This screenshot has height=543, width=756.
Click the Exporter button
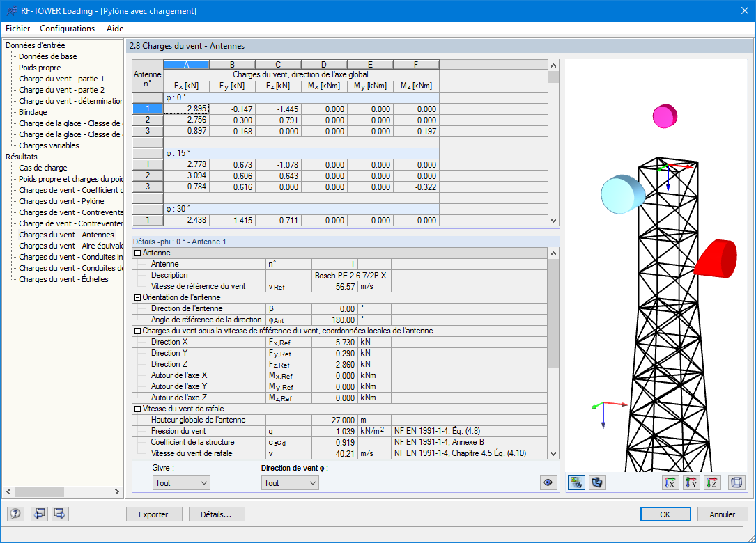pos(154,514)
